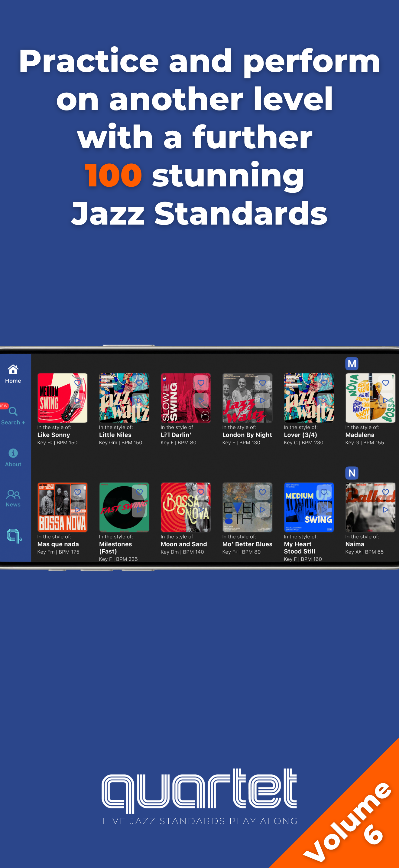
Task: Start playback of Li'l Darlin'
Action: 201,401
